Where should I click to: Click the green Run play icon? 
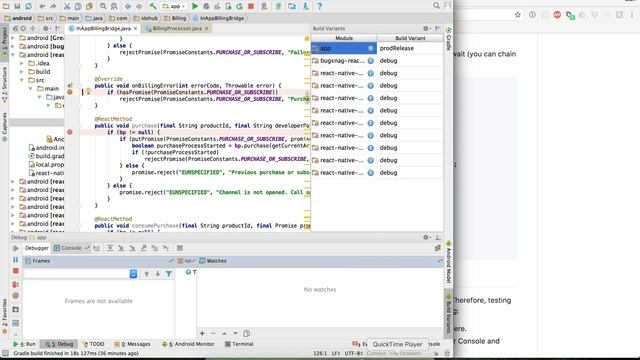pyautogui.click(x=195, y=6)
